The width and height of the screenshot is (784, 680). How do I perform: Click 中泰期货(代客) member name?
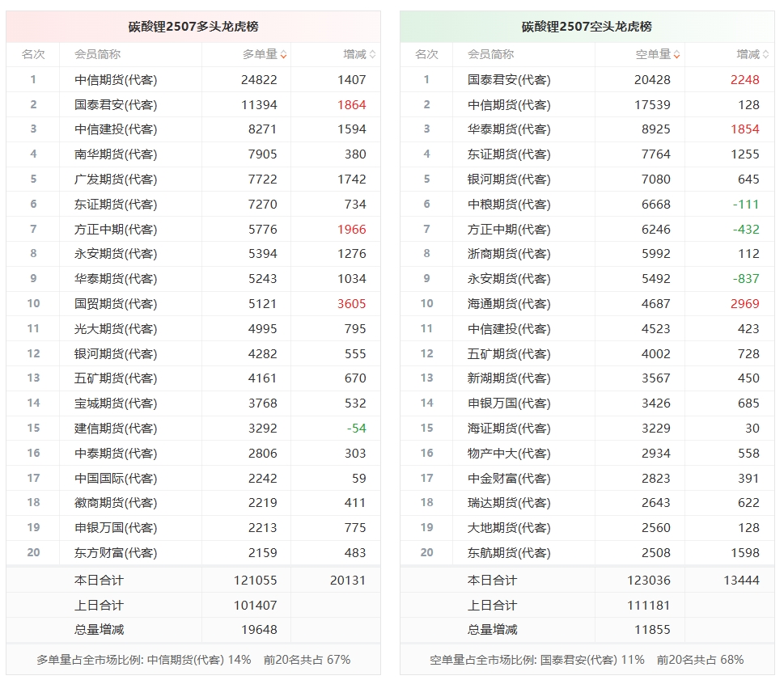click(x=116, y=453)
